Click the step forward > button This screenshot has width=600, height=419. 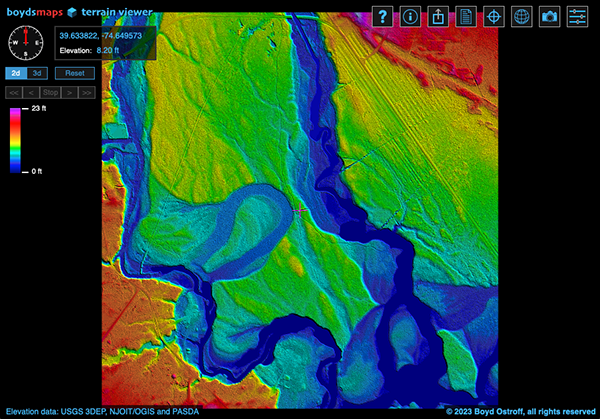pyautogui.click(x=71, y=92)
